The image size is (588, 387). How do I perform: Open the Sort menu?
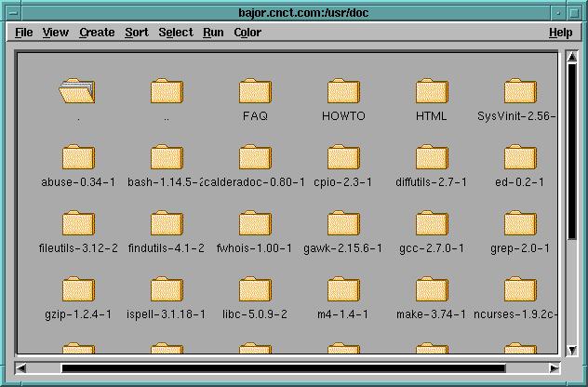point(137,33)
